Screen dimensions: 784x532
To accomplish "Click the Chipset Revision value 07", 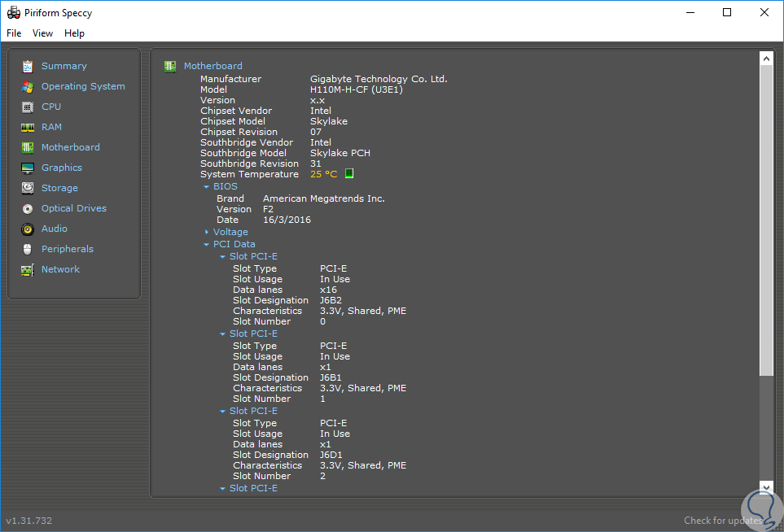I will pyautogui.click(x=316, y=132).
